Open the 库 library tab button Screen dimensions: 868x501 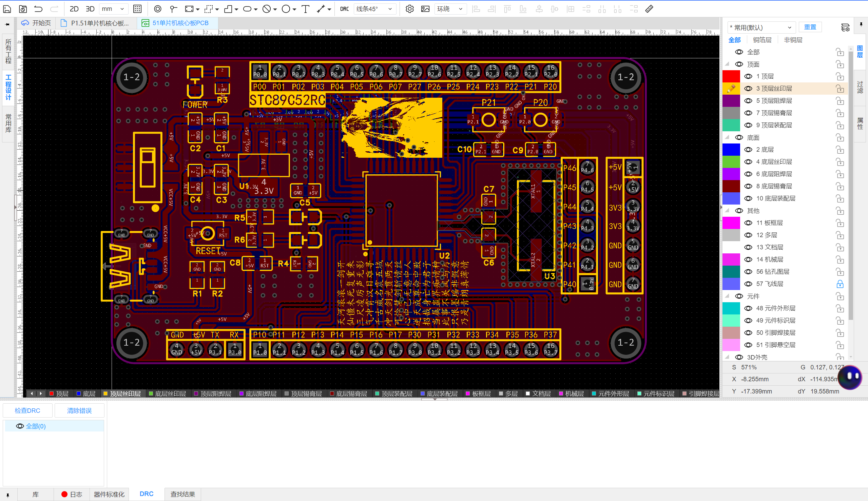coord(35,495)
